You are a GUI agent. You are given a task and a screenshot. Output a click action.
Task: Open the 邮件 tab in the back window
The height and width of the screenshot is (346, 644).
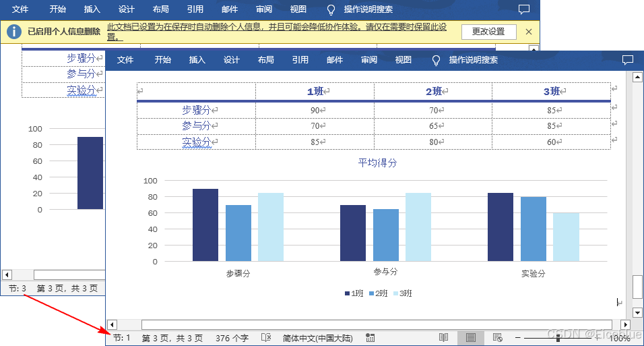(230, 9)
